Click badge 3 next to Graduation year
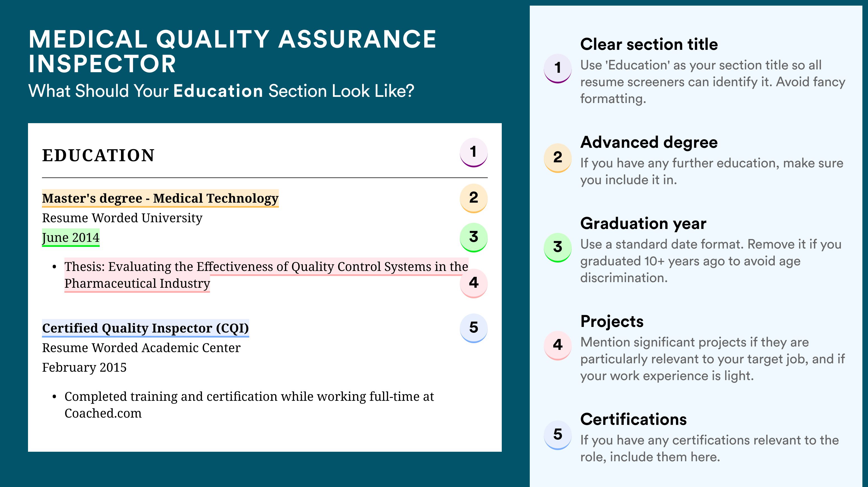Viewport: 868px width, 487px height. pyautogui.click(x=557, y=247)
